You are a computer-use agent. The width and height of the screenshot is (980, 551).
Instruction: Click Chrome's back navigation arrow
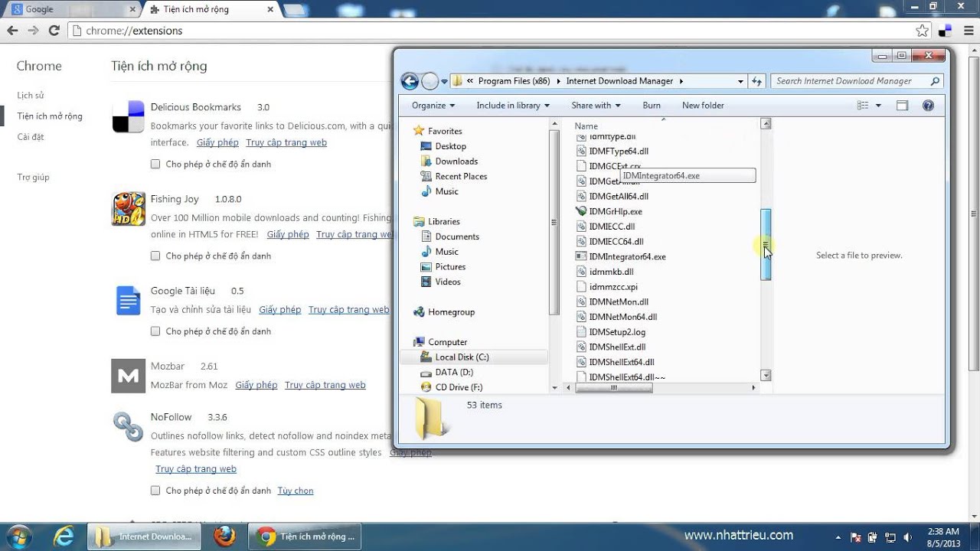pos(12,31)
